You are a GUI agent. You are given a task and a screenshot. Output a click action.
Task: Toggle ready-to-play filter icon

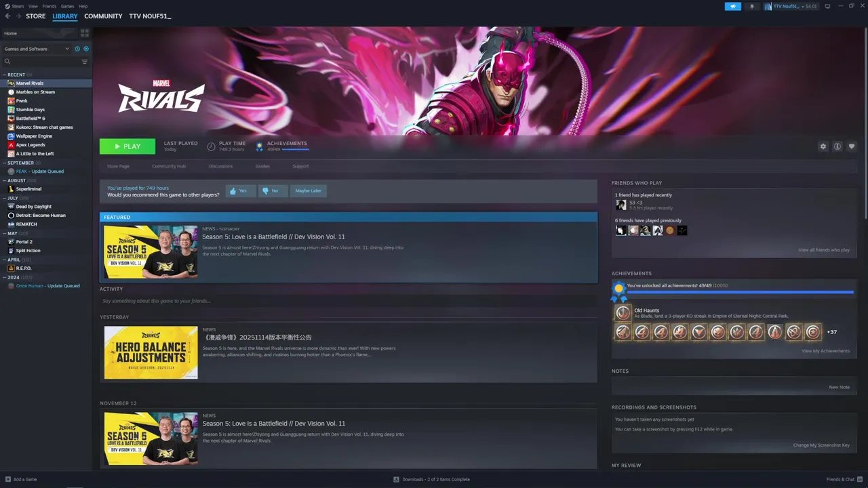[86, 49]
